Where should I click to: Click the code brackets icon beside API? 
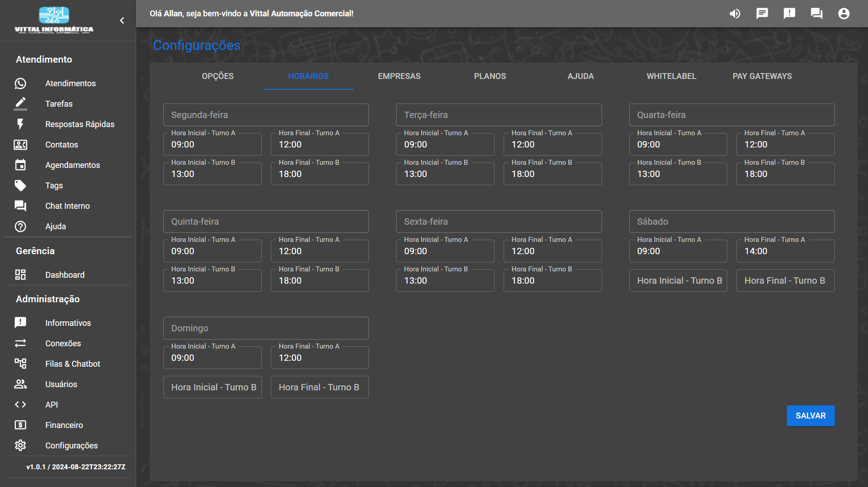pos(20,405)
